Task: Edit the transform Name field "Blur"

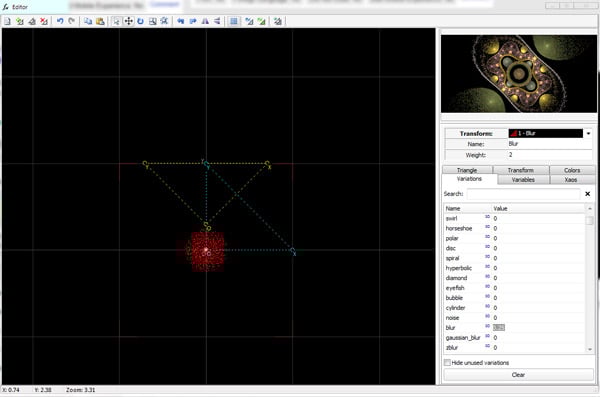Action: 549,144
